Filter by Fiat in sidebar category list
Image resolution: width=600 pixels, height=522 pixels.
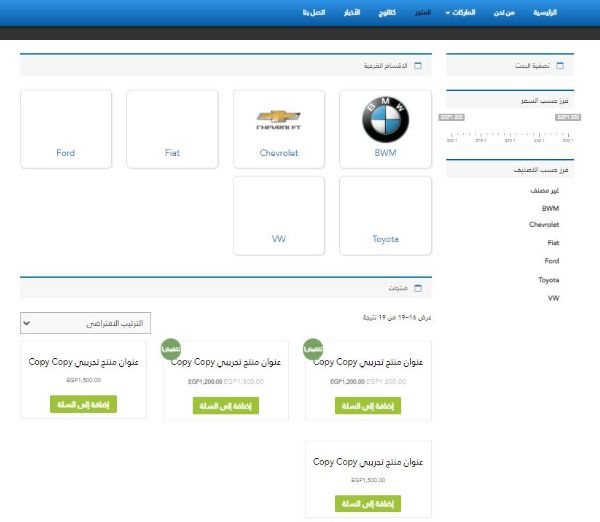tap(553, 243)
